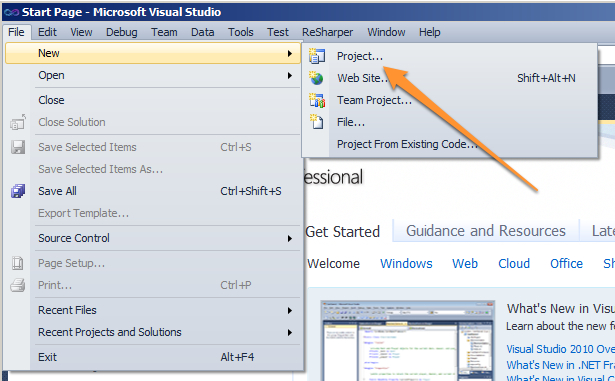This screenshot has height=381, width=615.
Task: Switch to the Get Started tab
Action: (342, 232)
